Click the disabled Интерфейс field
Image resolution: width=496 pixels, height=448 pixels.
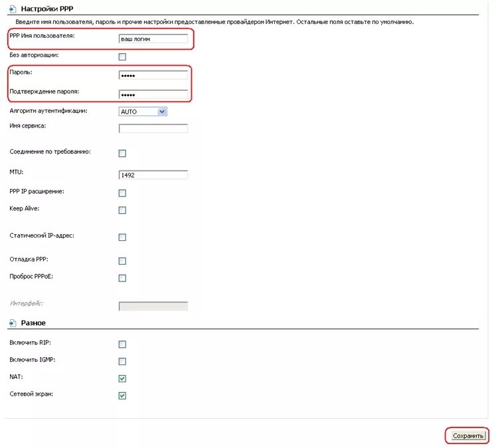click(x=153, y=306)
